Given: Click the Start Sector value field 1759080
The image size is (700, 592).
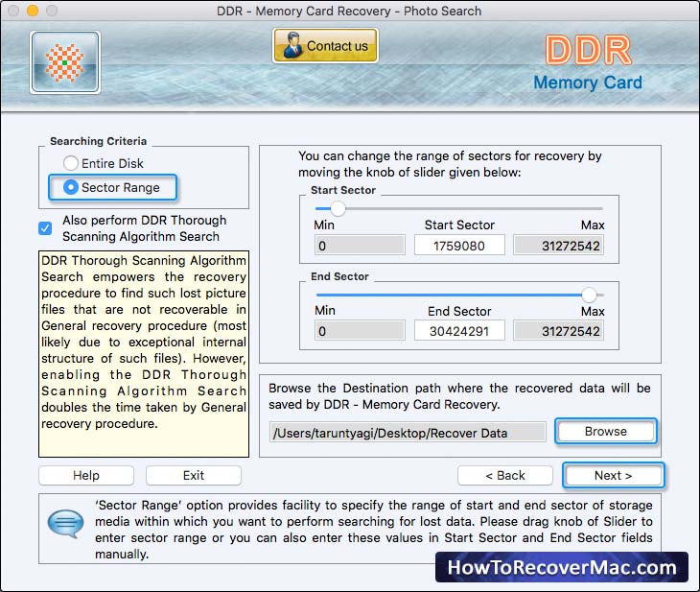Looking at the screenshot, I should (459, 246).
